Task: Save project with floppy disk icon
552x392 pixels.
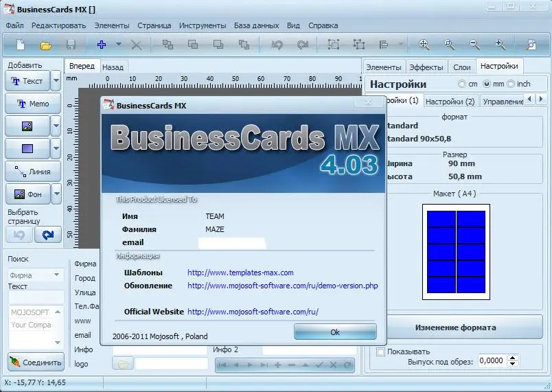Action: pyautogui.click(x=71, y=45)
